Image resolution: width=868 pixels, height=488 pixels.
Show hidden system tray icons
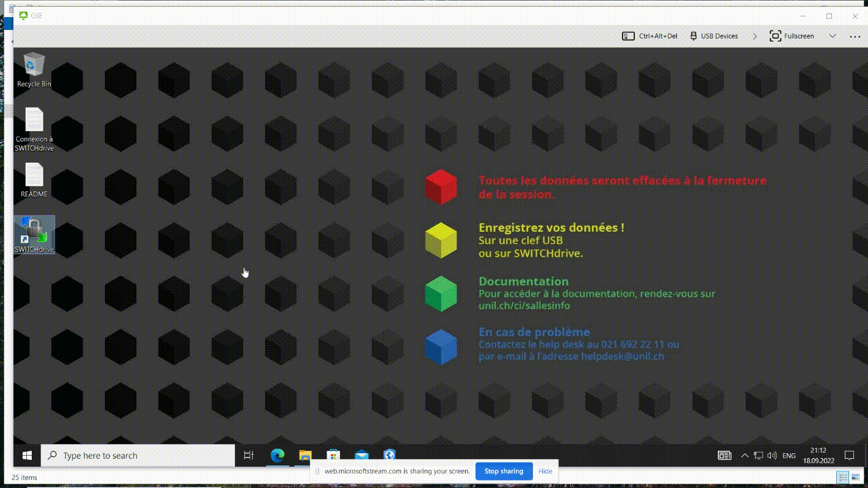click(x=745, y=455)
